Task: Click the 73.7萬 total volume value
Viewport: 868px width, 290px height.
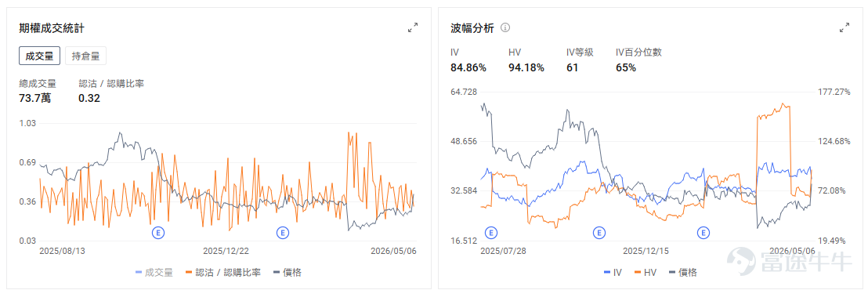Action: [35, 99]
